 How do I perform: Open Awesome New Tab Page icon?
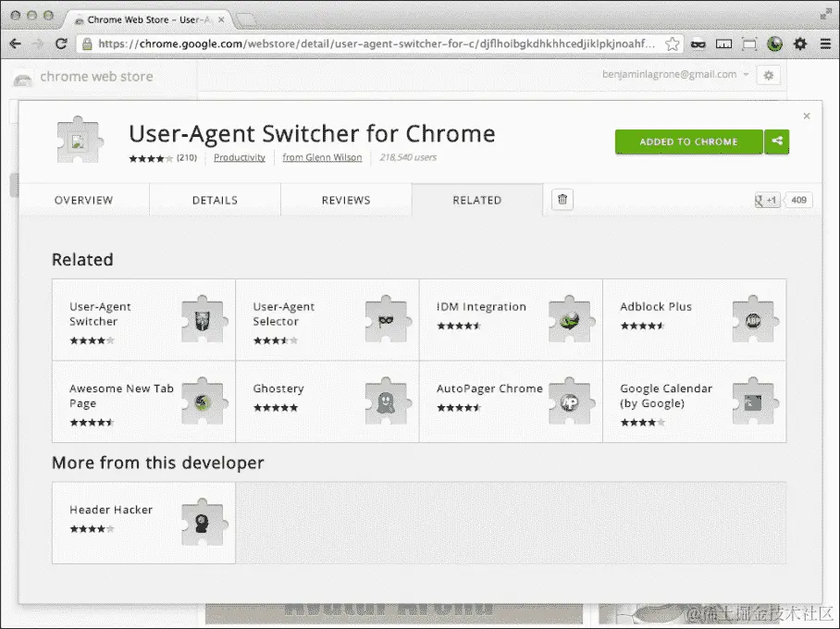204,401
